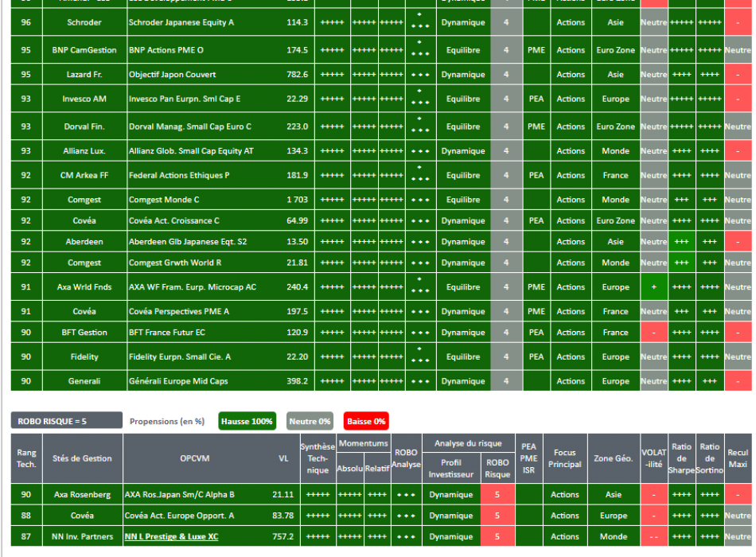This screenshot has height=557, width=756.
Task: Click the Objectif Japon Couvert fund name
Action: 172,75
